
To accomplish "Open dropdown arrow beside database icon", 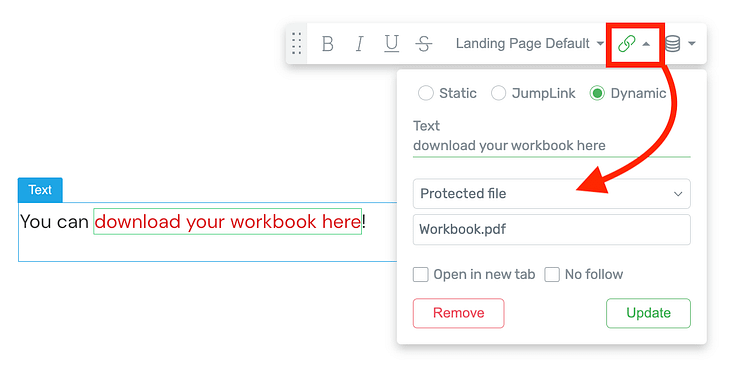I will tap(692, 44).
